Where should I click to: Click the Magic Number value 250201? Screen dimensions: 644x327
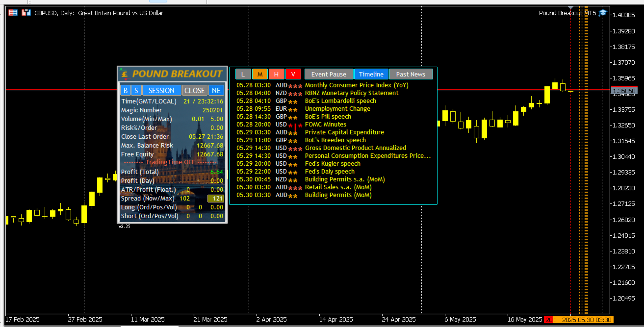[213, 110]
